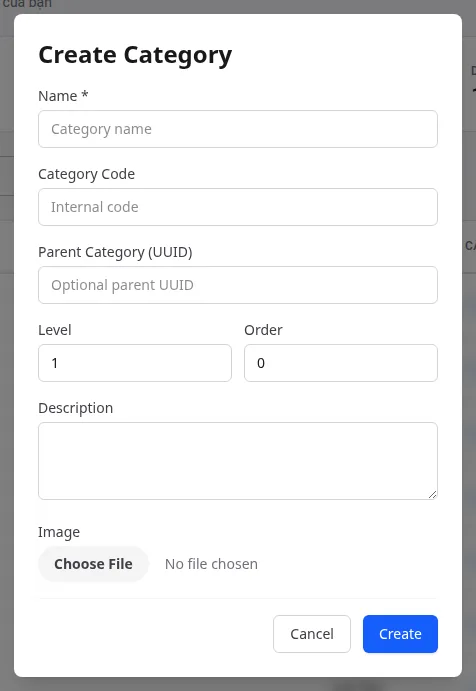Screen dimensions: 476x691
Task: Click the Level number field
Action: pos(135,363)
